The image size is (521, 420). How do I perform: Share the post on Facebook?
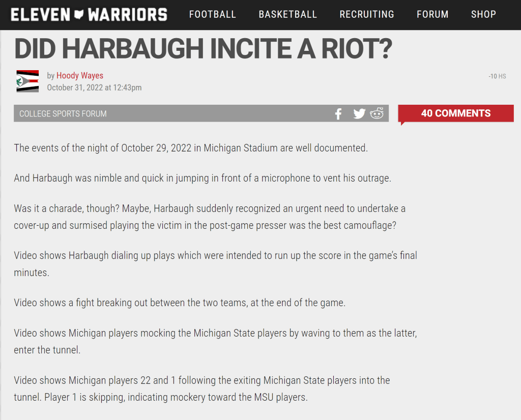338,114
